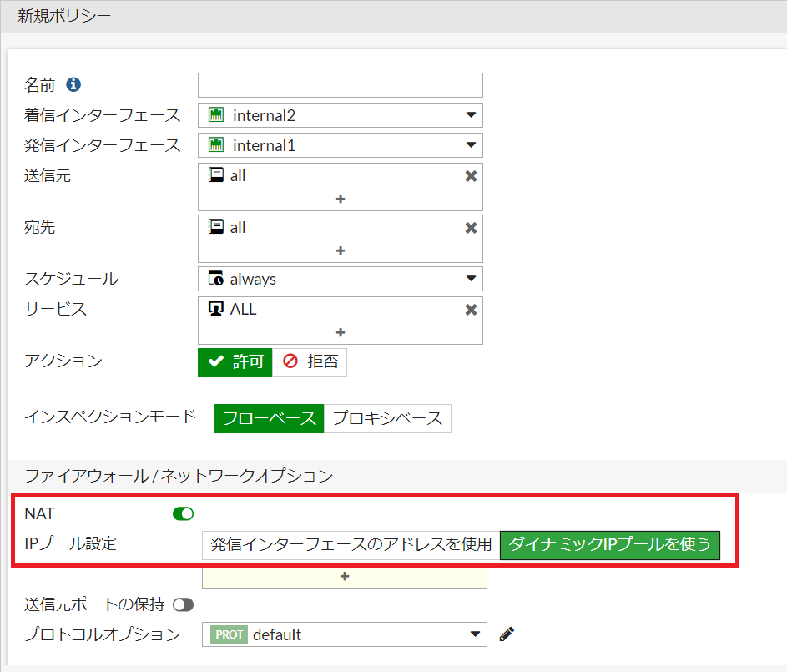Open the 着信インターフェース dropdown showing internal2

click(x=341, y=115)
